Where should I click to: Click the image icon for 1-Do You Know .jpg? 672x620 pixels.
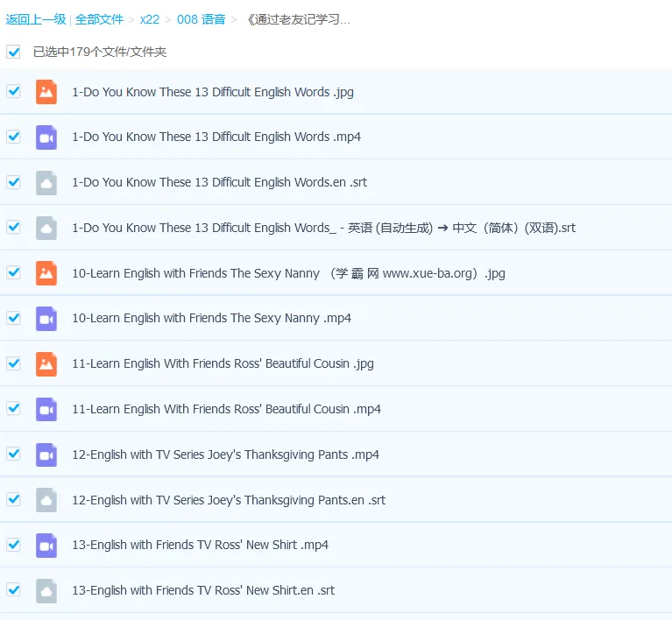(46, 92)
